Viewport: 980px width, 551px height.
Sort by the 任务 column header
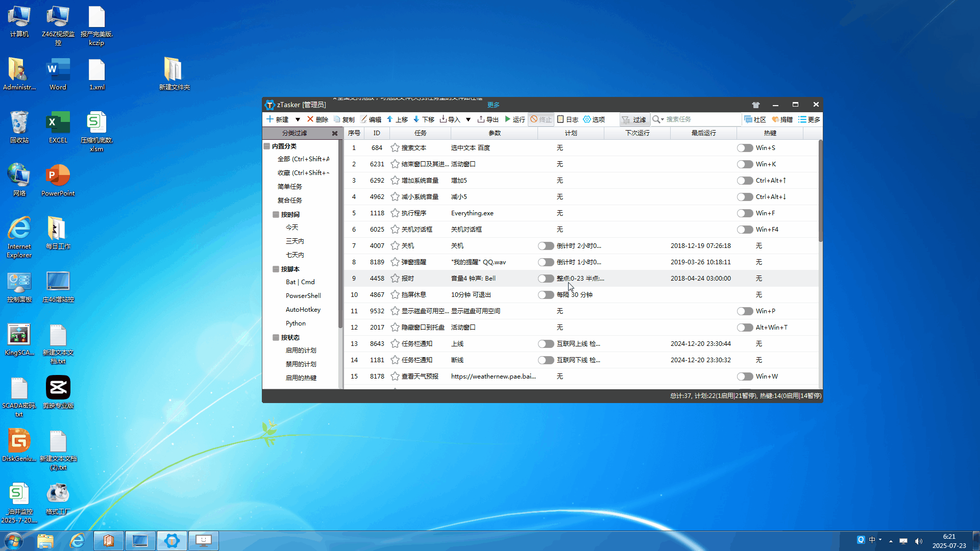[420, 133]
